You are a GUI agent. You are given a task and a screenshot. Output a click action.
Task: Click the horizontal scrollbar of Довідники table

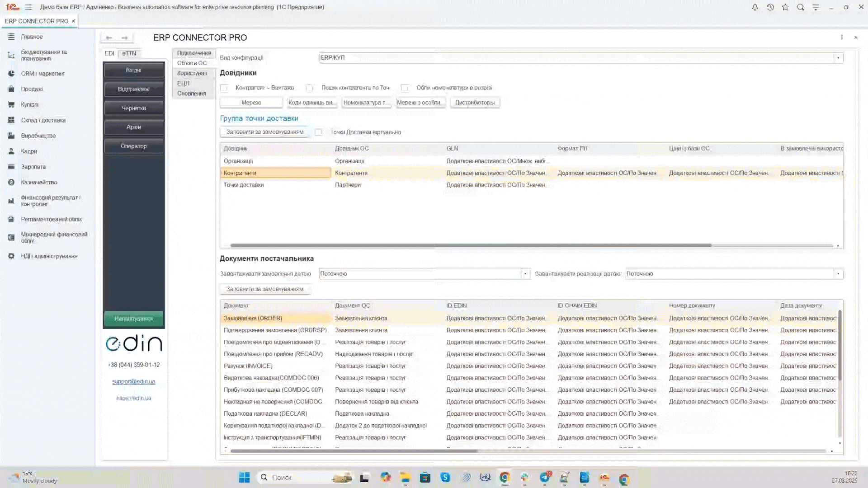pyautogui.click(x=470, y=246)
